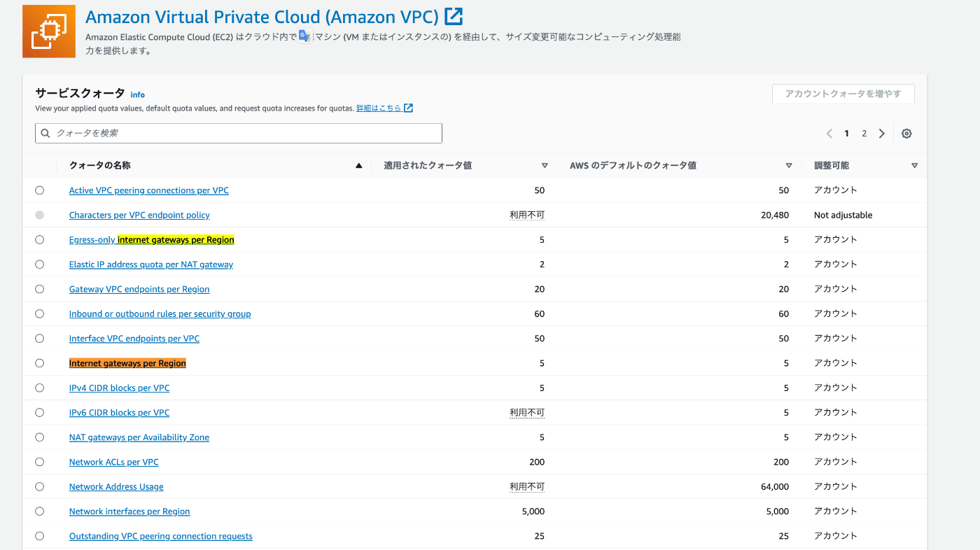Click applied value 5,000 for Network interfaces per Region

pyautogui.click(x=533, y=512)
